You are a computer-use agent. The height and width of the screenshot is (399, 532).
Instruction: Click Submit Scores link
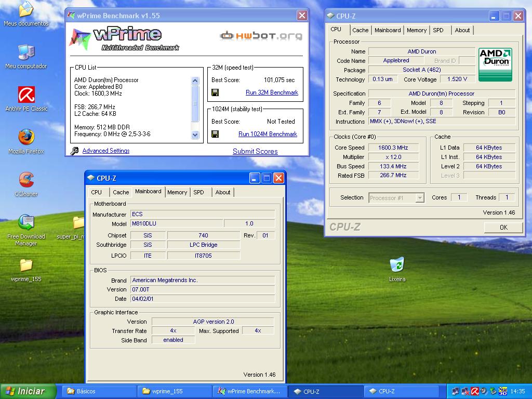pos(255,151)
